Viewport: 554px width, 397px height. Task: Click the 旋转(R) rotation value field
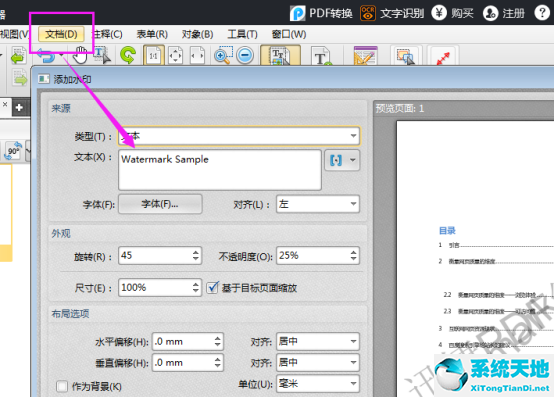pyautogui.click(x=154, y=255)
